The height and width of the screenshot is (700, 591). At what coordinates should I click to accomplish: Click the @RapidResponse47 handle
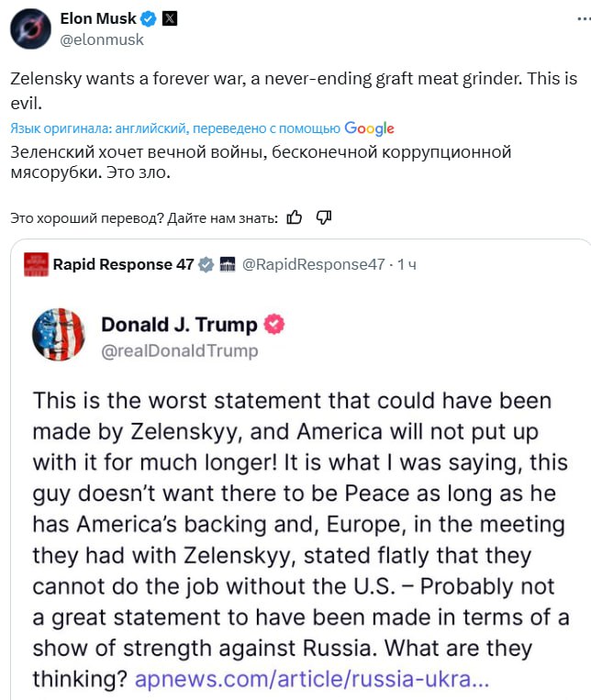tap(313, 264)
